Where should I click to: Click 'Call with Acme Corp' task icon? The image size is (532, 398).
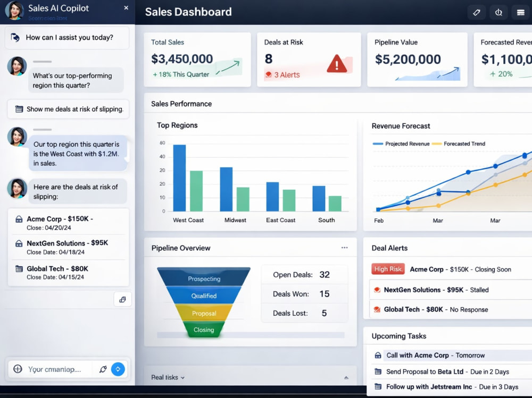[x=378, y=355]
